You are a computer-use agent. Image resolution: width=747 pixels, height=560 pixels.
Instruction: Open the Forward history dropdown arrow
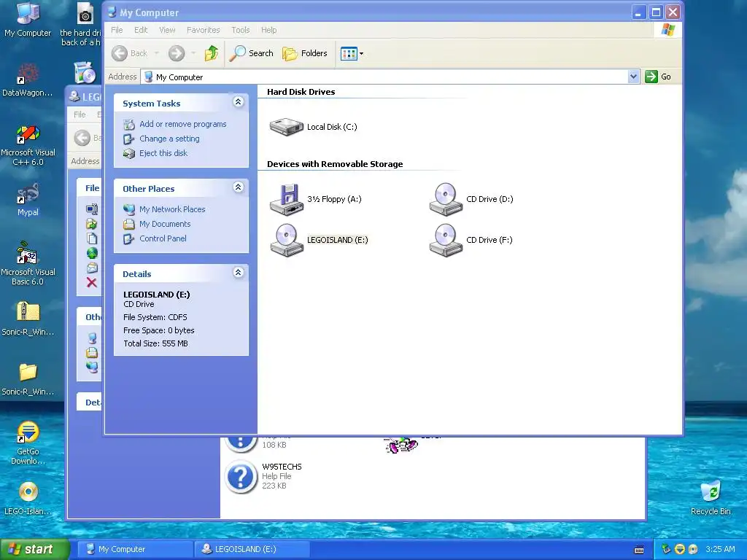tap(193, 53)
